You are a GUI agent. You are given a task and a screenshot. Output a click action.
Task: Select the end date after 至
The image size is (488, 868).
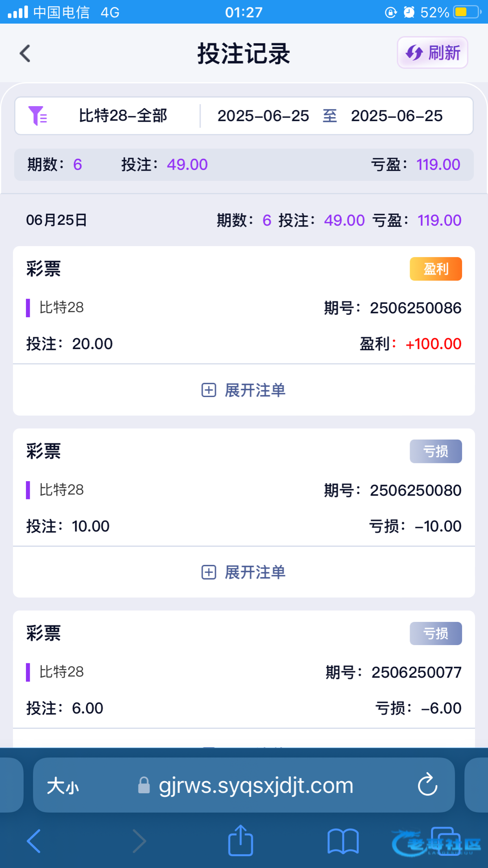[x=396, y=116]
